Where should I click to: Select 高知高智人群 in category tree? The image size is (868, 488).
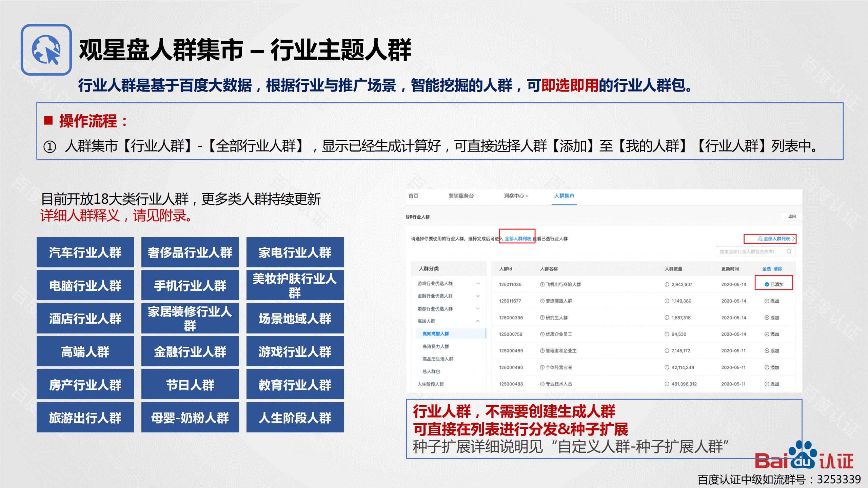(x=451, y=334)
